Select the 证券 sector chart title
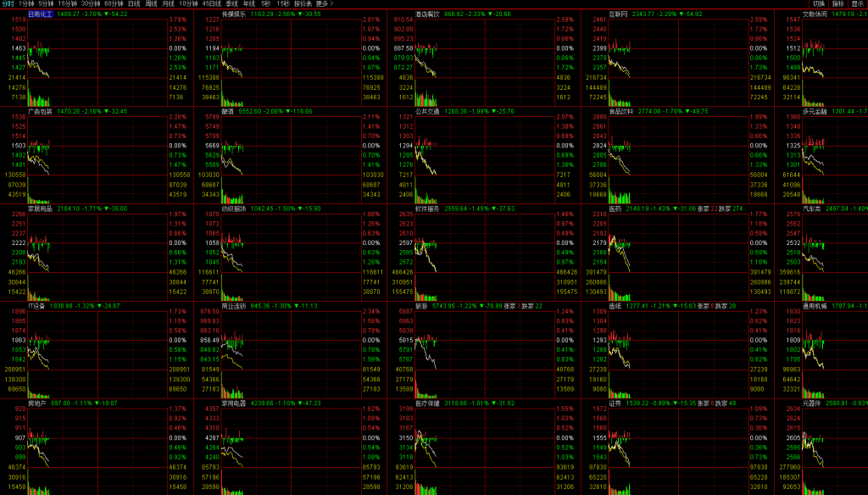This screenshot has height=495, width=868. [x=615, y=403]
